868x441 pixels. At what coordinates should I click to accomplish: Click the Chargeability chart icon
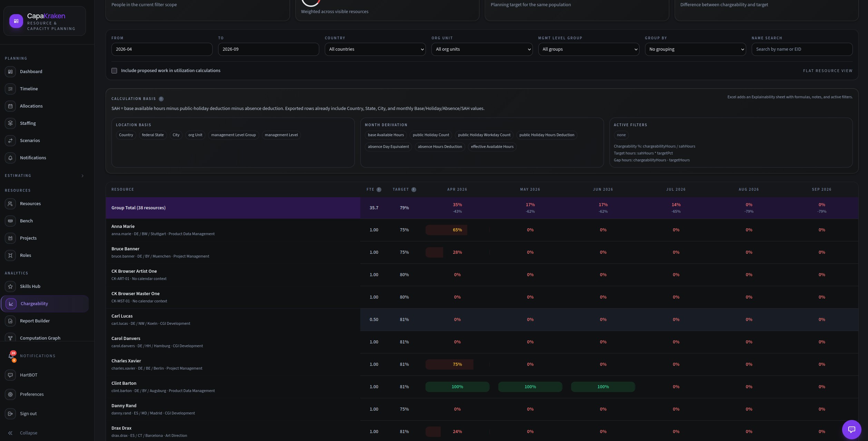(x=11, y=304)
